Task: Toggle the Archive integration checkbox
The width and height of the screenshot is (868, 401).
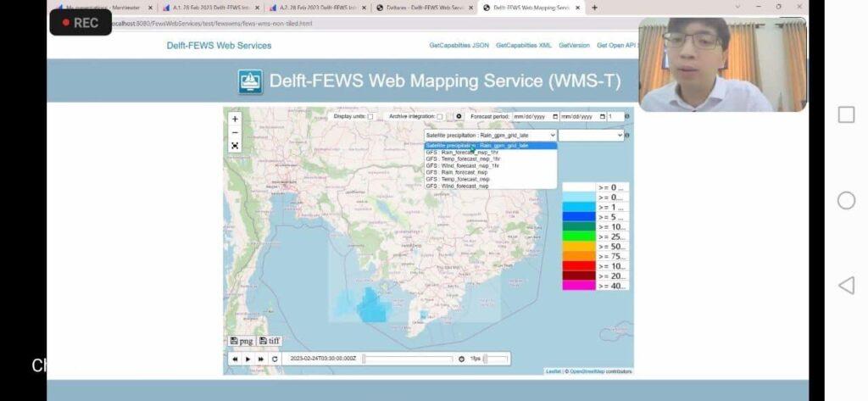Action: click(x=440, y=117)
